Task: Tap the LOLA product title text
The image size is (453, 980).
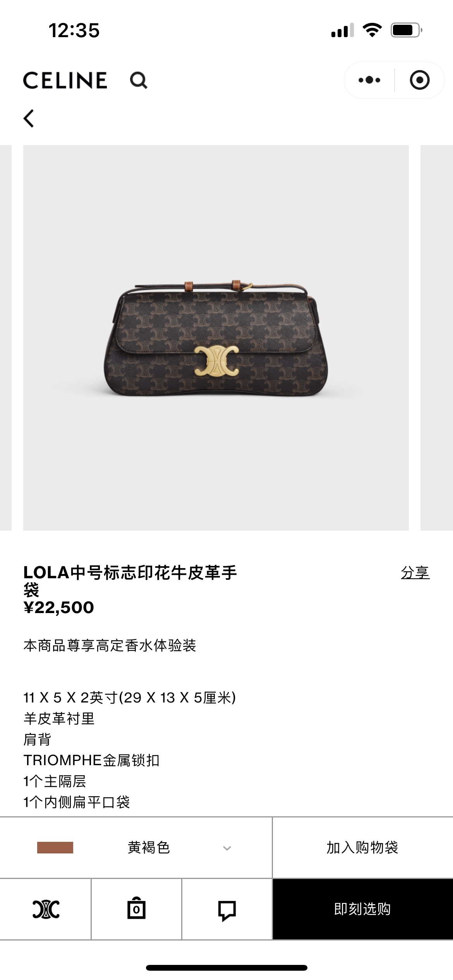Action: (130, 581)
